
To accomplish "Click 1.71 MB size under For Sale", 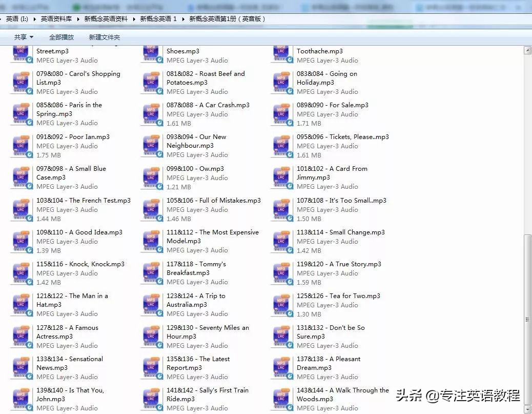I will coord(309,124).
